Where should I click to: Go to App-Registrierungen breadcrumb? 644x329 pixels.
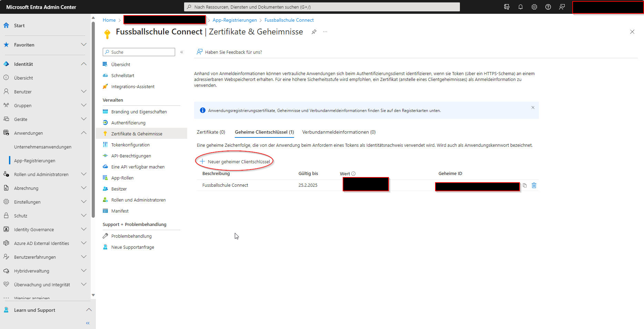click(x=235, y=20)
